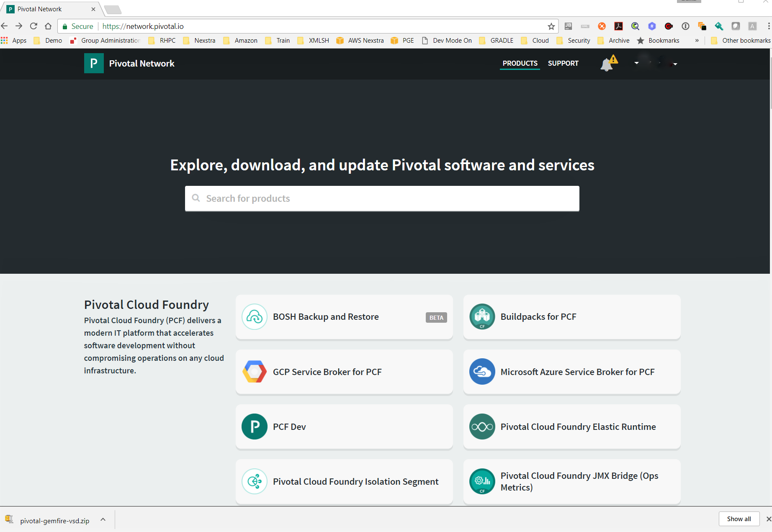The width and height of the screenshot is (772, 532).
Task: Reload the page with the refresh icon
Action: (33, 26)
